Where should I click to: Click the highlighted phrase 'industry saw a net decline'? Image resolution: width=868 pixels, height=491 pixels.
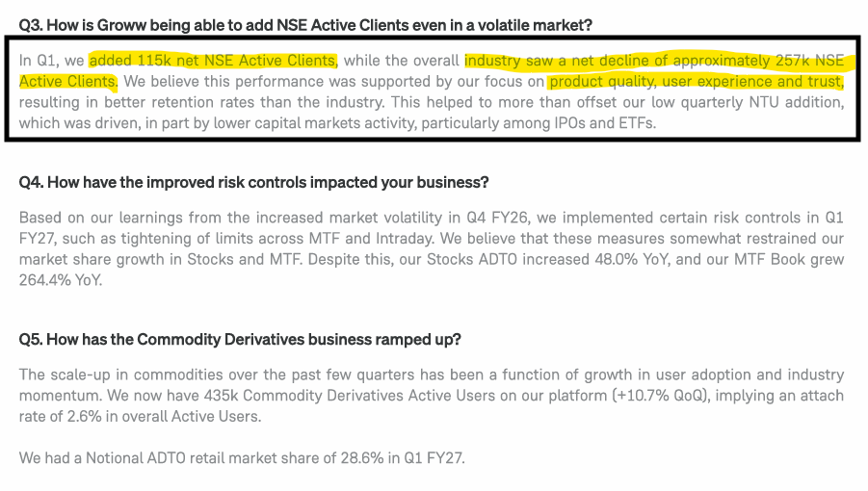point(556,61)
